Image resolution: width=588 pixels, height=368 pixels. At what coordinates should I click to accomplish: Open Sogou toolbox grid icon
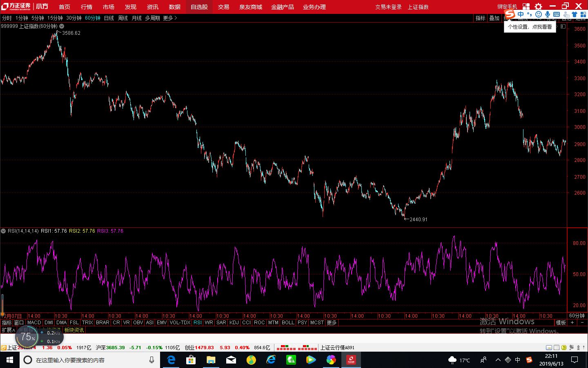583,15
